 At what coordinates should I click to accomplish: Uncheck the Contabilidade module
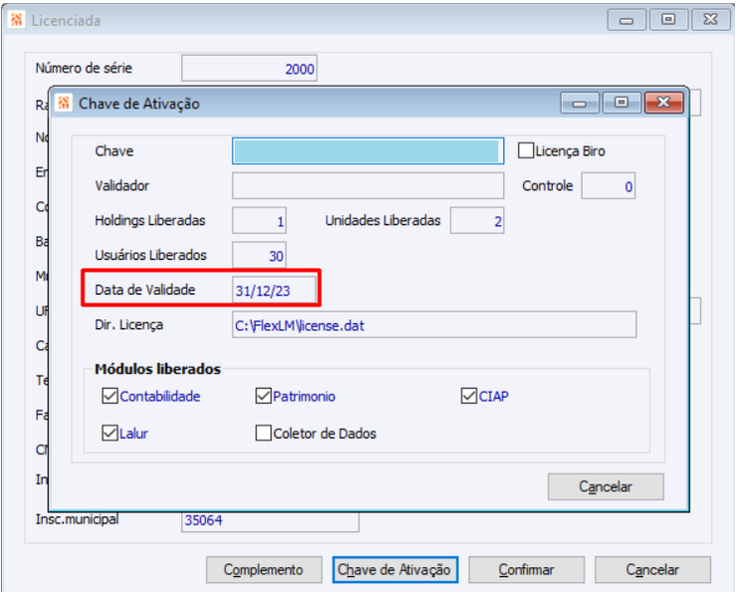click(x=110, y=396)
